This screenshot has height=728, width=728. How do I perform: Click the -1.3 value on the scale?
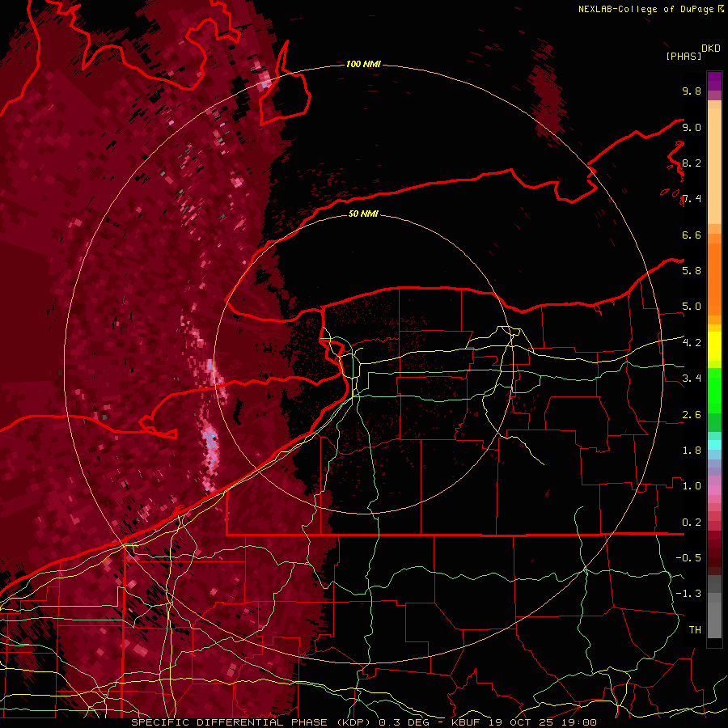(688, 594)
